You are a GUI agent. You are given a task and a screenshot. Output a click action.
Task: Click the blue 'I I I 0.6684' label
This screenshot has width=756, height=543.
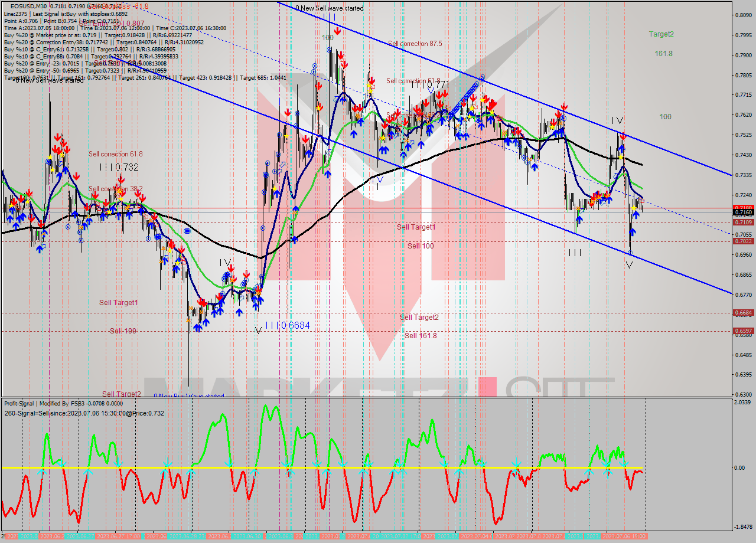[x=287, y=325]
